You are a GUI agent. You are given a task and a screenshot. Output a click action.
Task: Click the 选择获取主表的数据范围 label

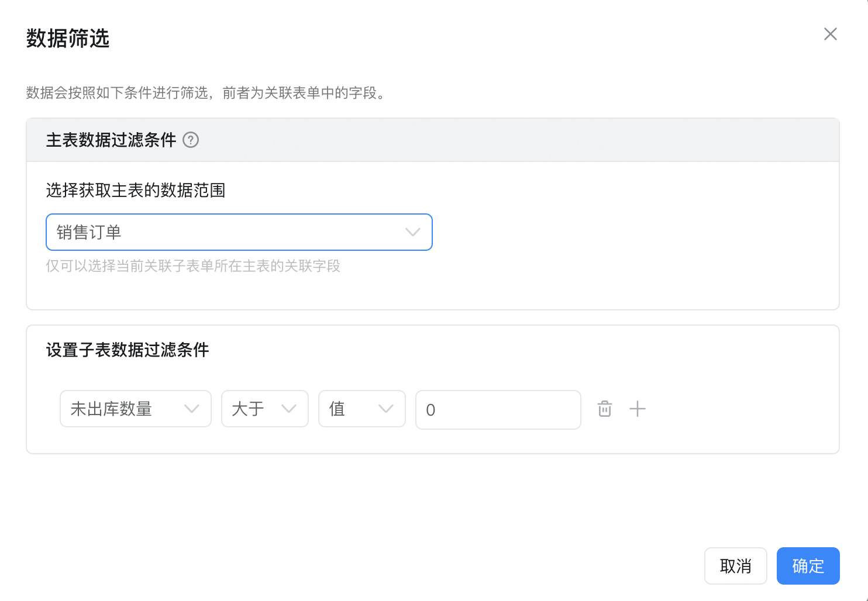click(136, 190)
